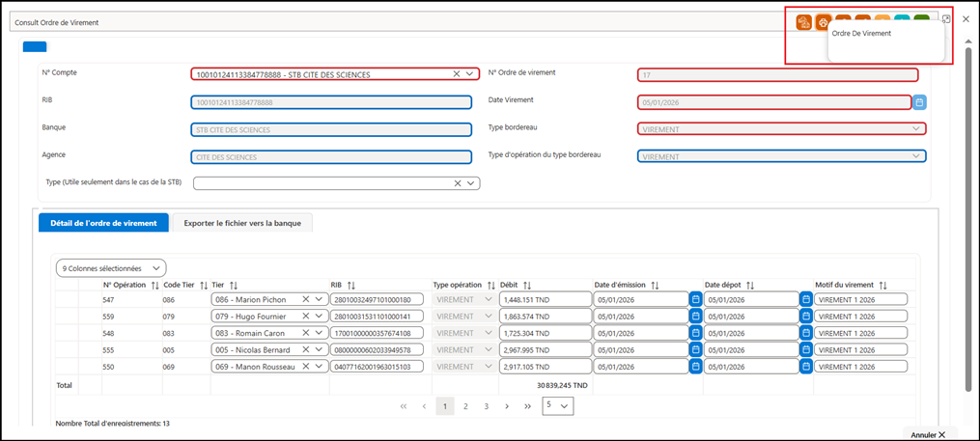Go to page 3 of the table
The image size is (980, 441).
pos(486,406)
